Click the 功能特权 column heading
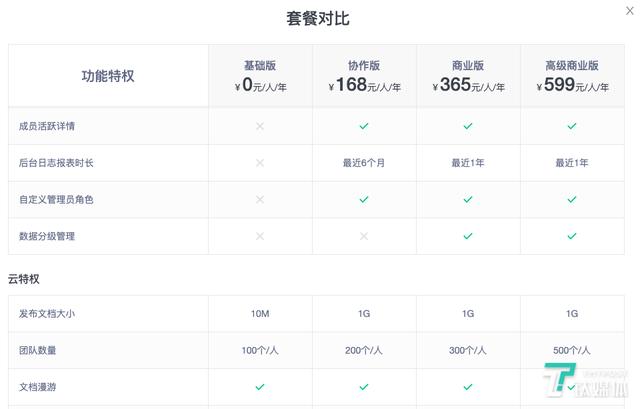This screenshot has width=640, height=409. click(x=108, y=76)
